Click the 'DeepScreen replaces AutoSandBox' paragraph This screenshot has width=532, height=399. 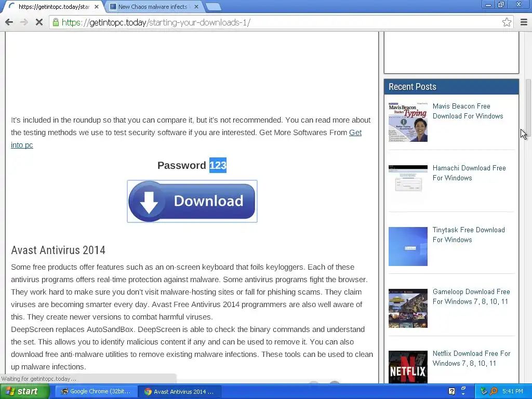click(x=192, y=348)
